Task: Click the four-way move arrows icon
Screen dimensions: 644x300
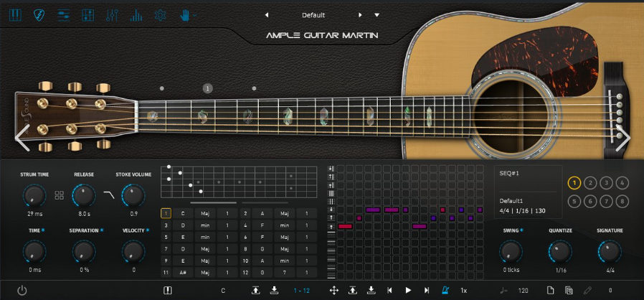Action: 334,291
